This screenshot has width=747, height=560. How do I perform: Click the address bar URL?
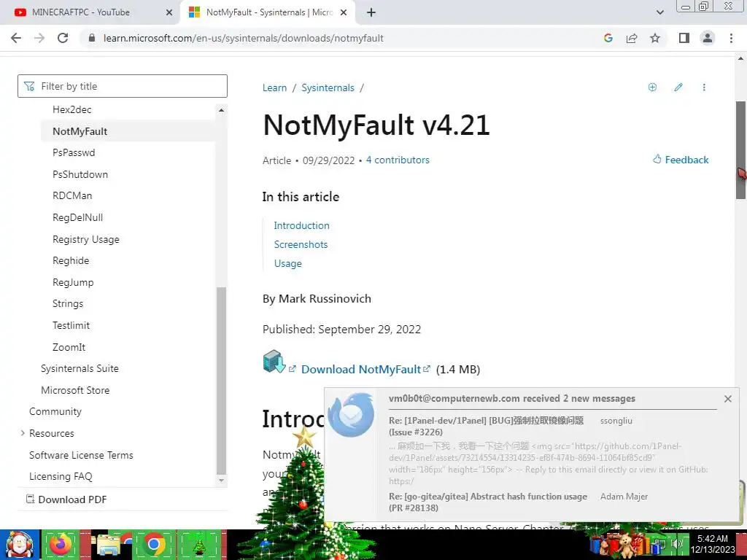(x=244, y=38)
